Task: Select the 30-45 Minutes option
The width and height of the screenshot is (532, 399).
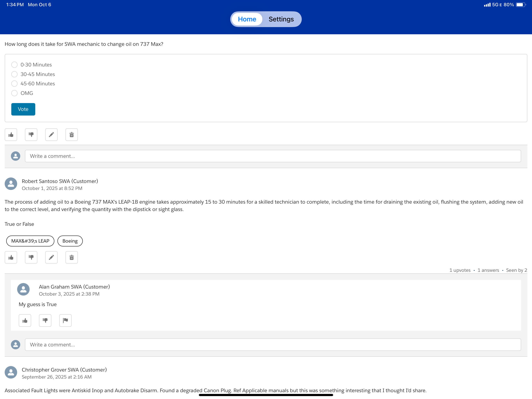Action: click(x=14, y=74)
